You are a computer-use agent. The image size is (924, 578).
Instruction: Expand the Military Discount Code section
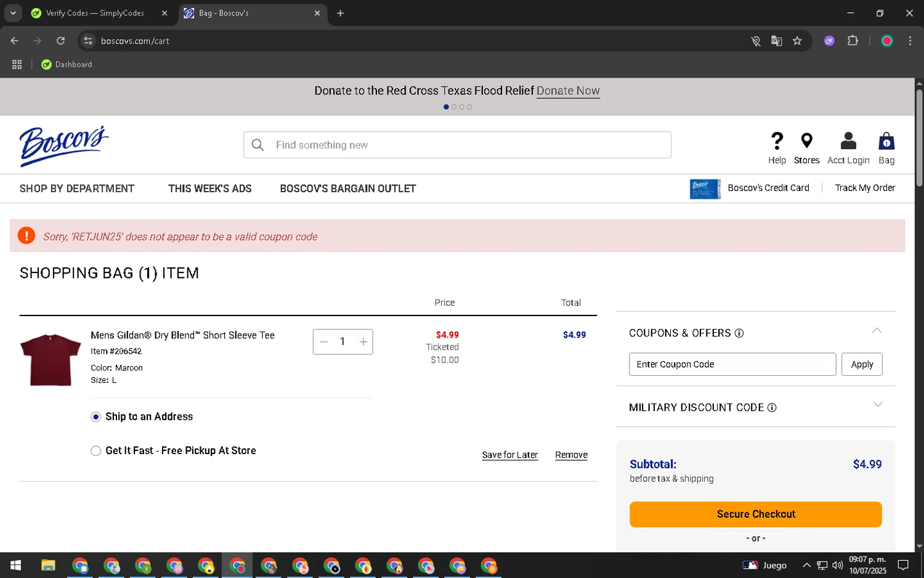(878, 405)
